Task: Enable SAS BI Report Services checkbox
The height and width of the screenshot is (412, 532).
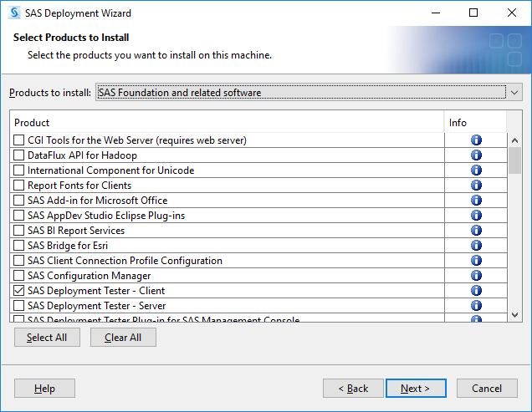Action: [18, 231]
